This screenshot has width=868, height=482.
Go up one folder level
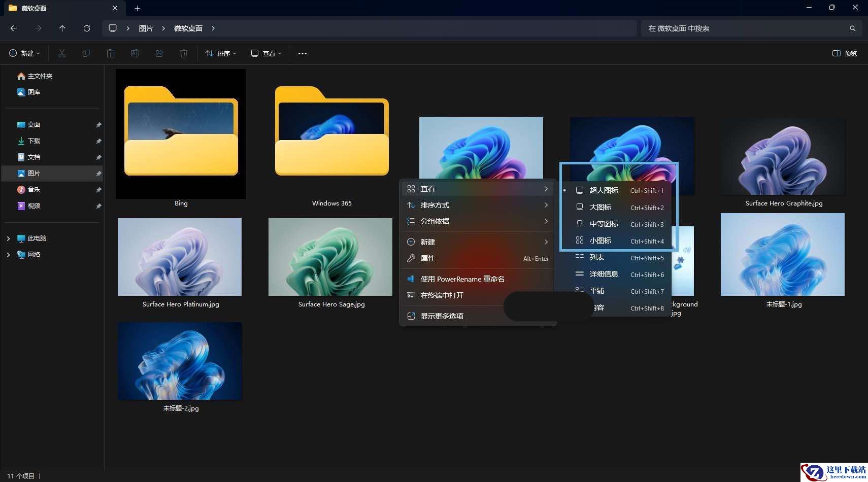pos(62,28)
